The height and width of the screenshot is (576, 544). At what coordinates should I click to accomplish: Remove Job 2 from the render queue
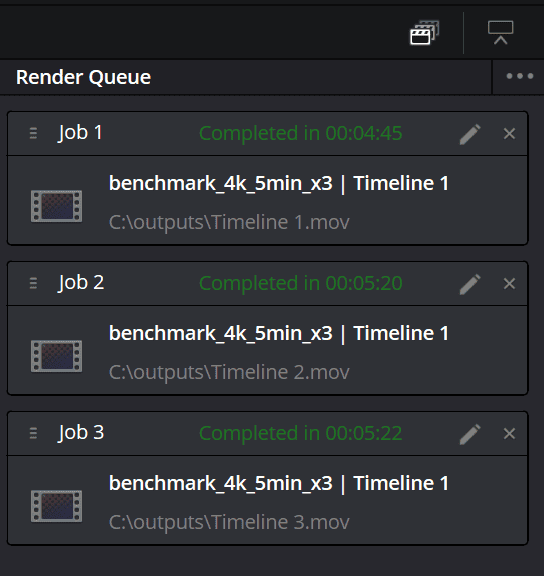pyautogui.click(x=509, y=284)
